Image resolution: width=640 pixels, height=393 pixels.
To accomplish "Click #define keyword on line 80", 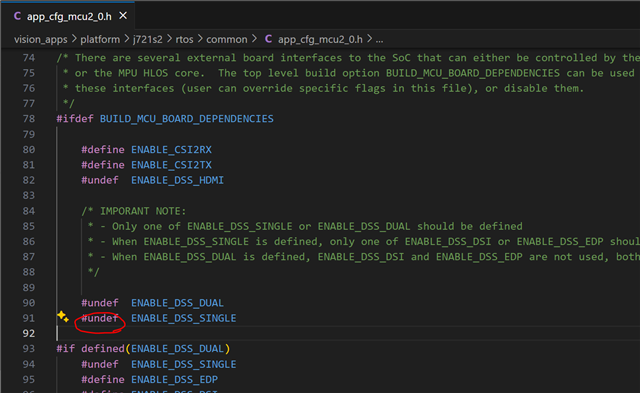I will coord(103,150).
